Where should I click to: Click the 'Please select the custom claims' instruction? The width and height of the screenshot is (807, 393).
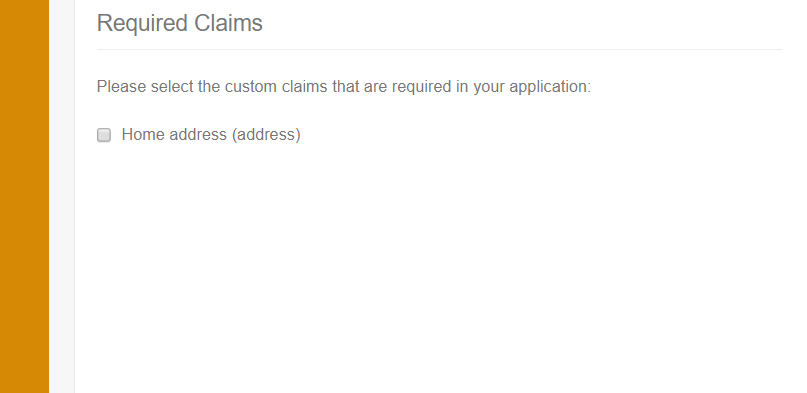point(344,86)
